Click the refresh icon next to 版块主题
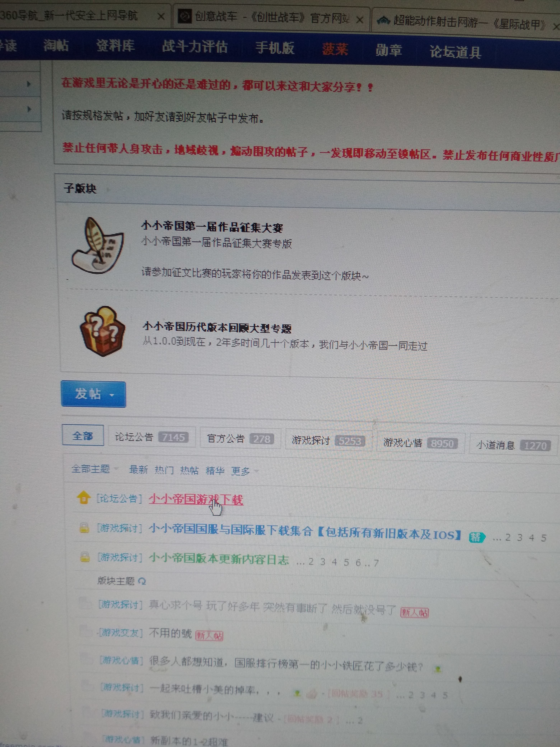 click(142, 581)
